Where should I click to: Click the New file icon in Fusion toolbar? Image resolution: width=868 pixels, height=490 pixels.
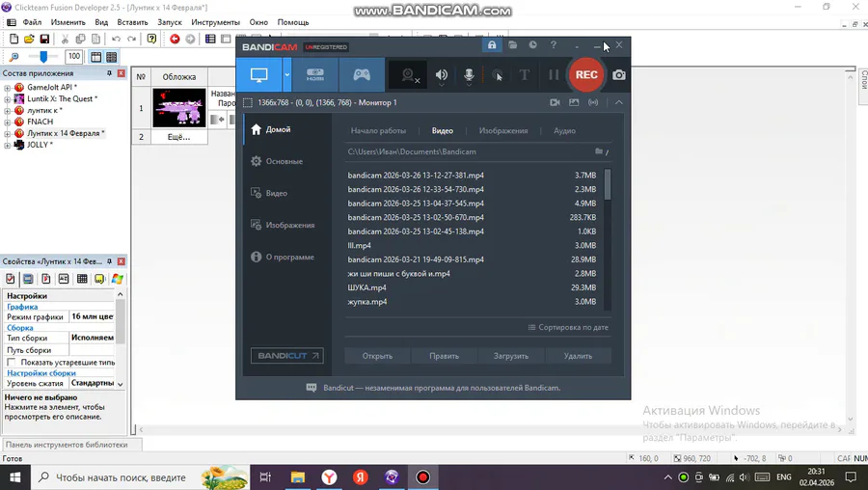(14, 39)
